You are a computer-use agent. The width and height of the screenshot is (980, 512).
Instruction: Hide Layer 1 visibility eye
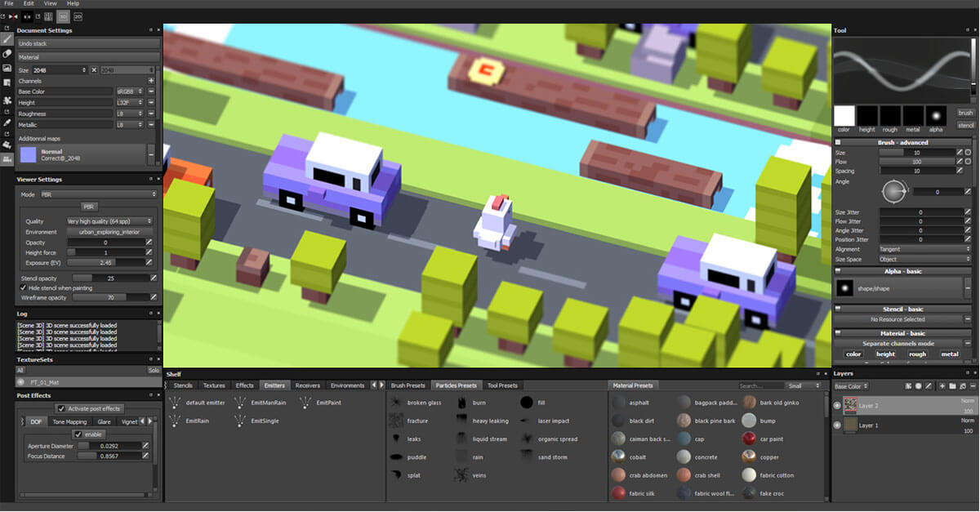837,425
